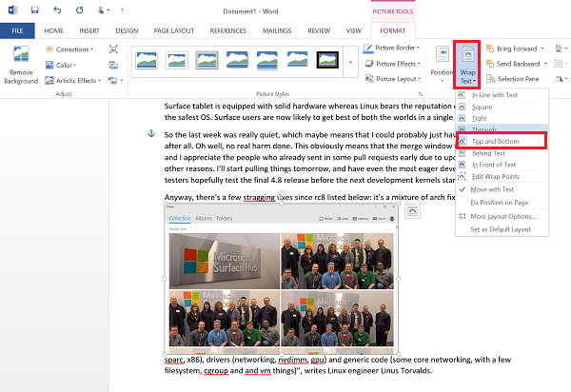Select Through wrapping option

click(502, 128)
